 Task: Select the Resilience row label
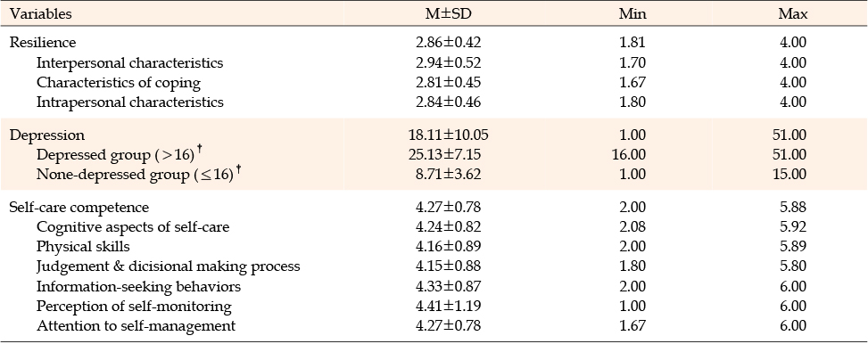(x=43, y=43)
